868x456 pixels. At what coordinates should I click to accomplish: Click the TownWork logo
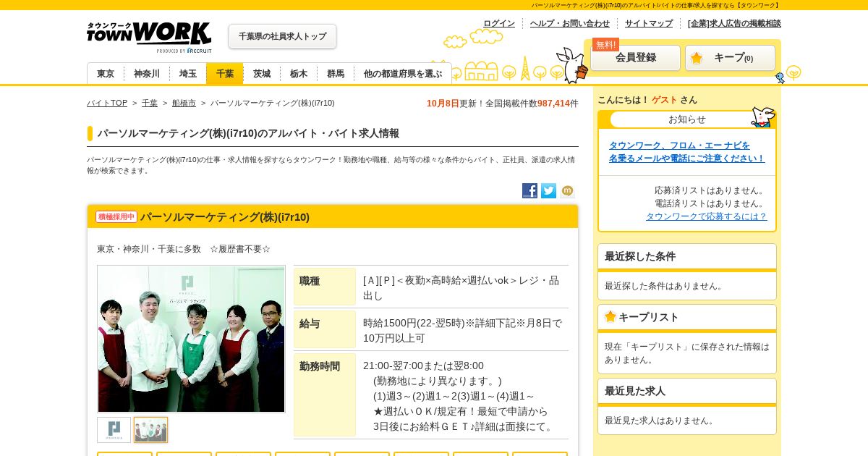(x=149, y=37)
